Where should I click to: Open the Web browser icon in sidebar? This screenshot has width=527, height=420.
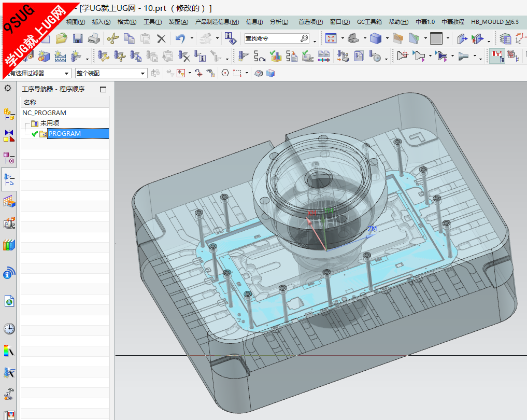[x=9, y=301]
